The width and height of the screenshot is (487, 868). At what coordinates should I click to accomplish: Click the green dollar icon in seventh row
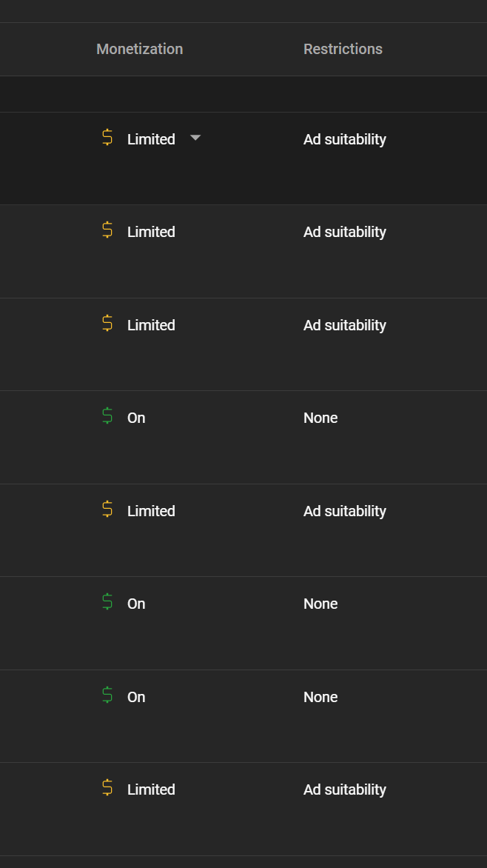click(107, 695)
